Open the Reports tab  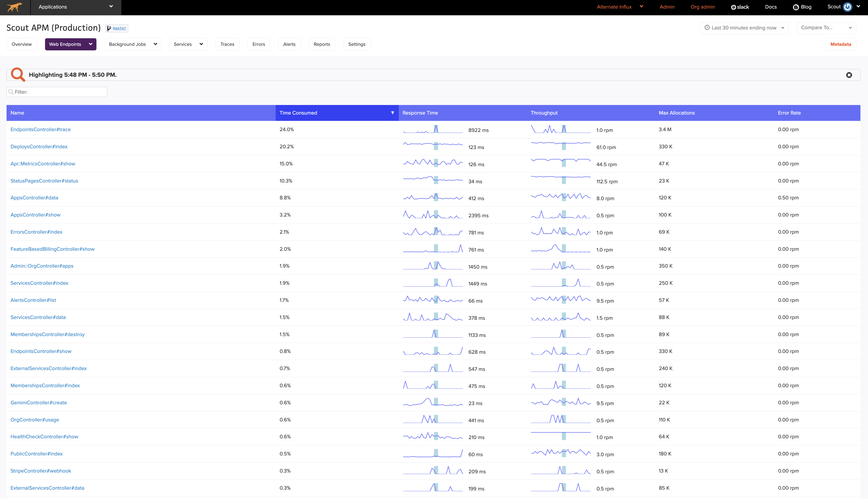click(322, 44)
